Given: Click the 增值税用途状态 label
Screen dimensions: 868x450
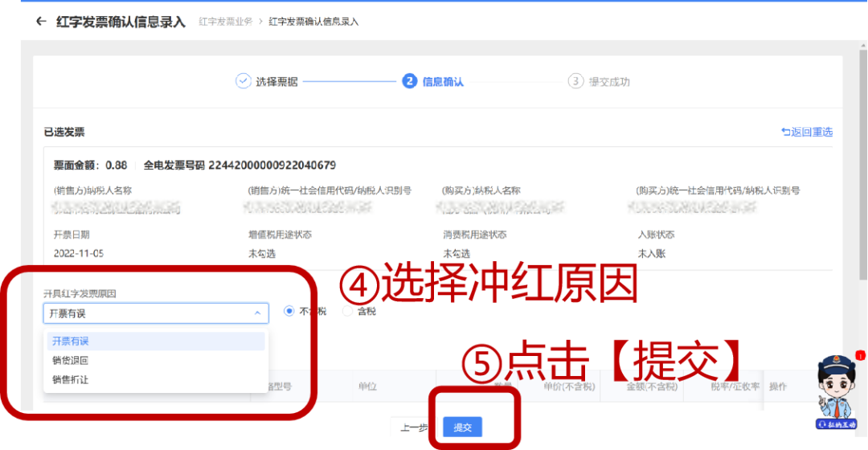Looking at the screenshot, I should 280,235.
